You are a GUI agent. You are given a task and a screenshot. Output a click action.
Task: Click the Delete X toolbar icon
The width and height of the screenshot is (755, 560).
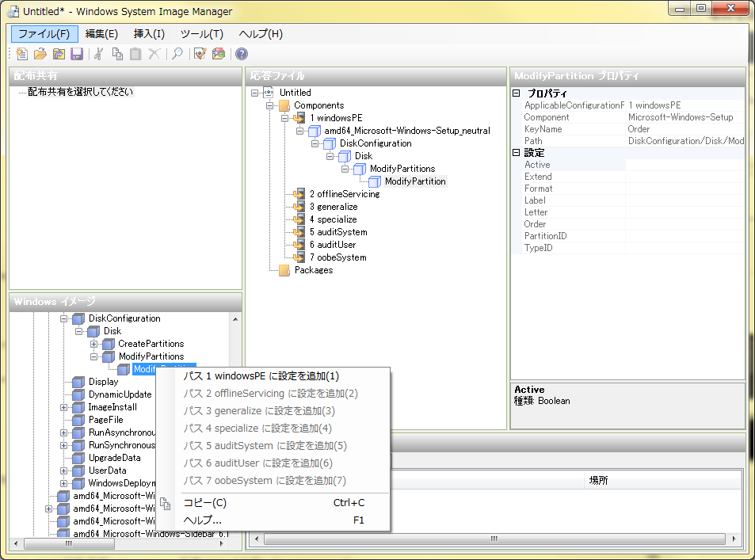click(x=154, y=54)
